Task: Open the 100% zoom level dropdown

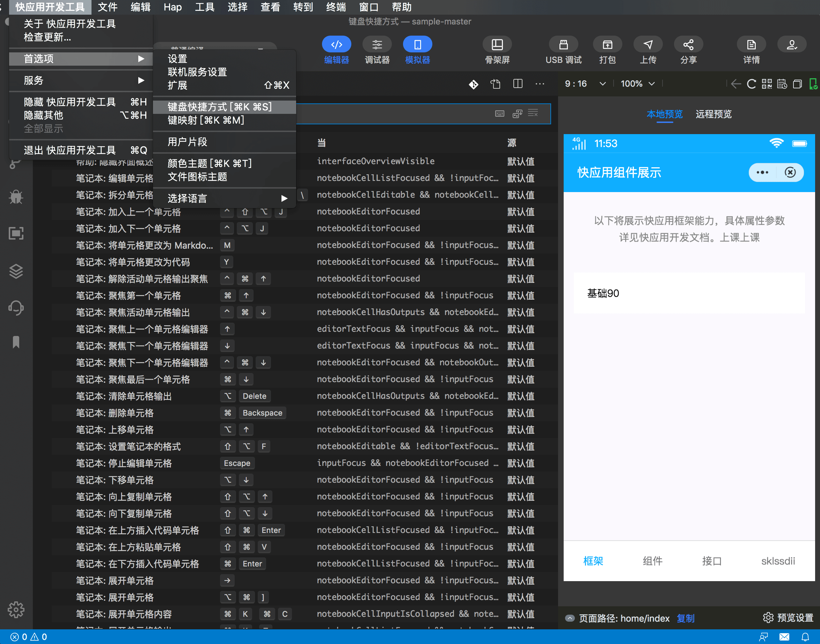Action: click(637, 84)
